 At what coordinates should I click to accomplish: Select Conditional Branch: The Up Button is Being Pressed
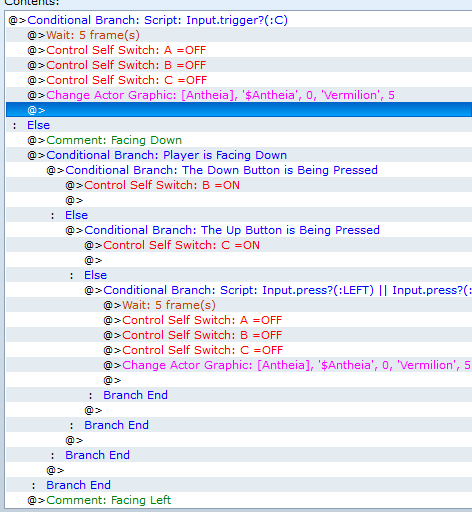pyautogui.click(x=239, y=230)
